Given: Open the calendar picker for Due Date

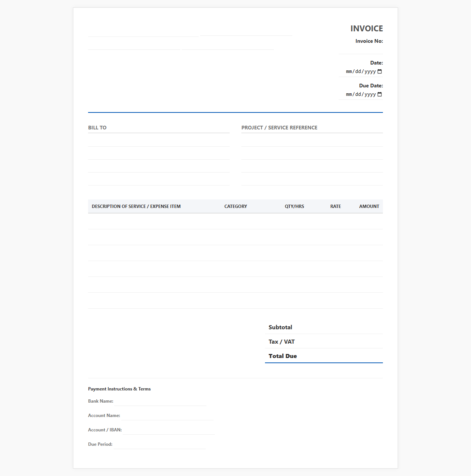Looking at the screenshot, I should click(380, 94).
